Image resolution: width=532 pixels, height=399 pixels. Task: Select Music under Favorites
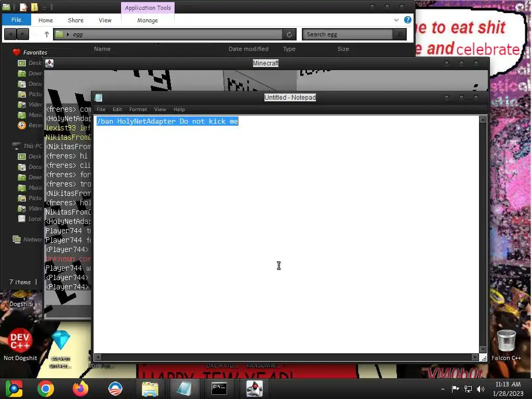pos(30,115)
